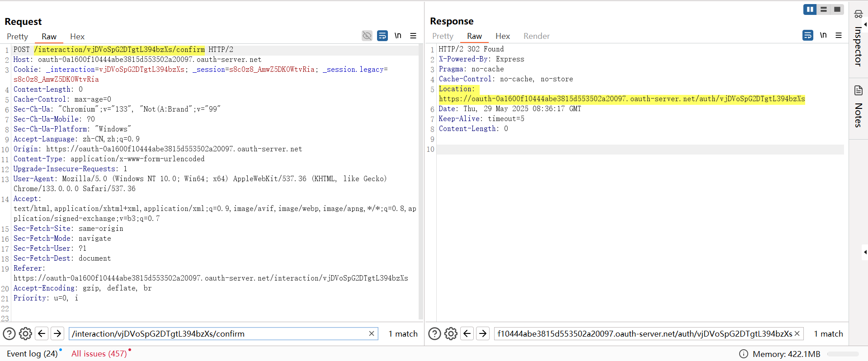868x361 pixels.
Task: Open the Request panel hamburger menu
Action: (413, 36)
